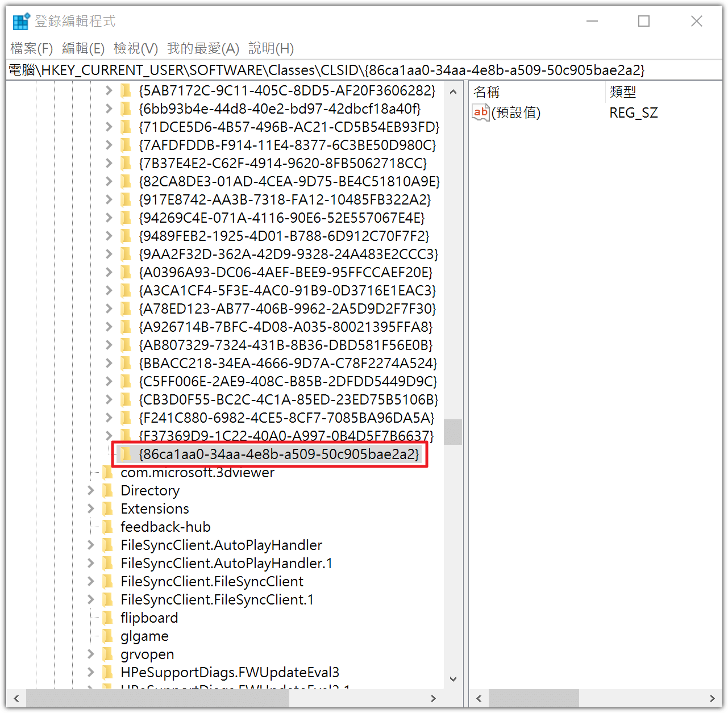Click the folder icon of {A0396A93-DC06-4AEF-BEE9-95FFCCAEF20E}
Image resolution: width=728 pixels, height=713 pixels.
coord(126,272)
